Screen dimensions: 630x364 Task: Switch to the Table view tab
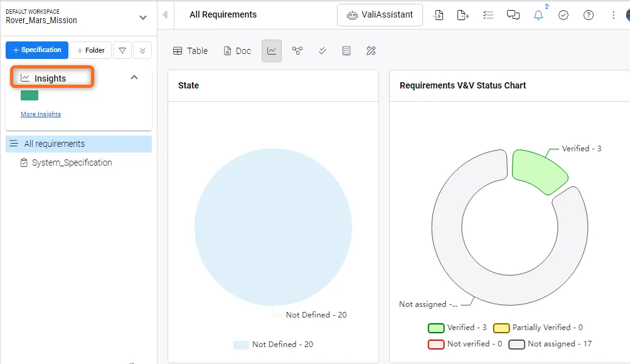tap(190, 51)
